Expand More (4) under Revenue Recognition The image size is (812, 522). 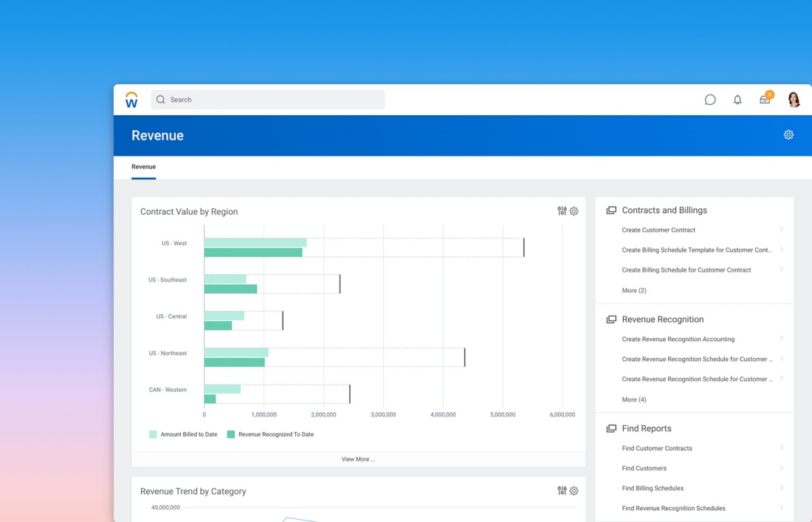(x=634, y=399)
